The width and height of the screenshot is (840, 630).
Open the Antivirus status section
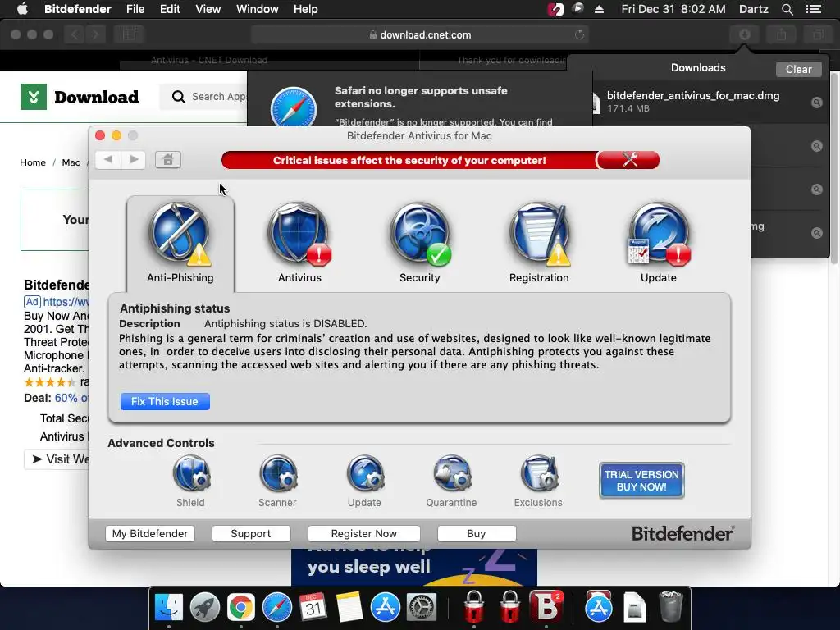coord(299,234)
